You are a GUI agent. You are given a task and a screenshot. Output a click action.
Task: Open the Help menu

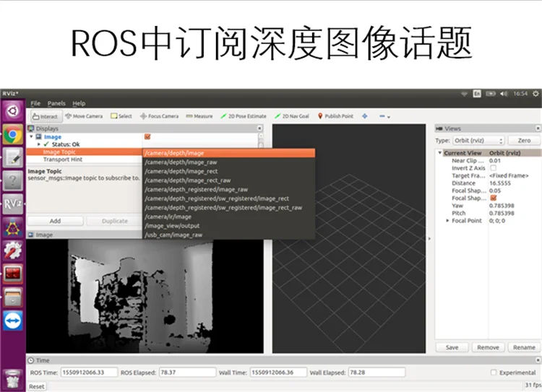79,103
